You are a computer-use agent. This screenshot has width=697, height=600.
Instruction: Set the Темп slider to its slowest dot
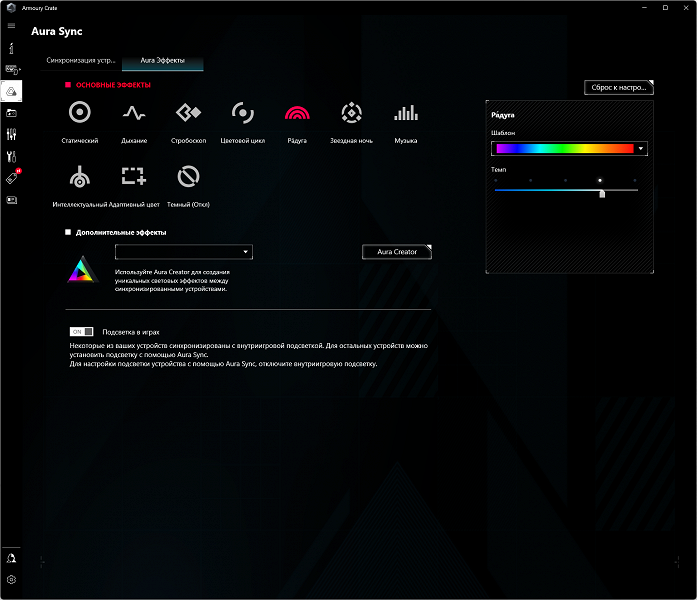coord(496,180)
